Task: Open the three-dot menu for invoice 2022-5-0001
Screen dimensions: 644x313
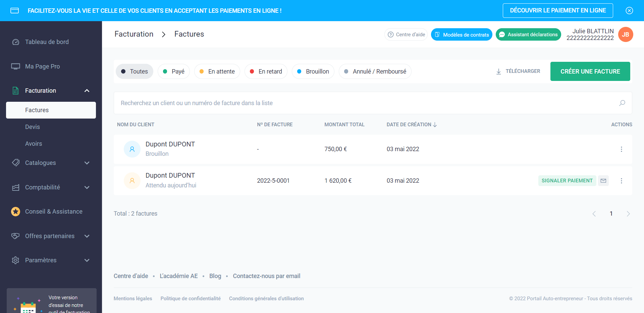Action: [x=621, y=181]
